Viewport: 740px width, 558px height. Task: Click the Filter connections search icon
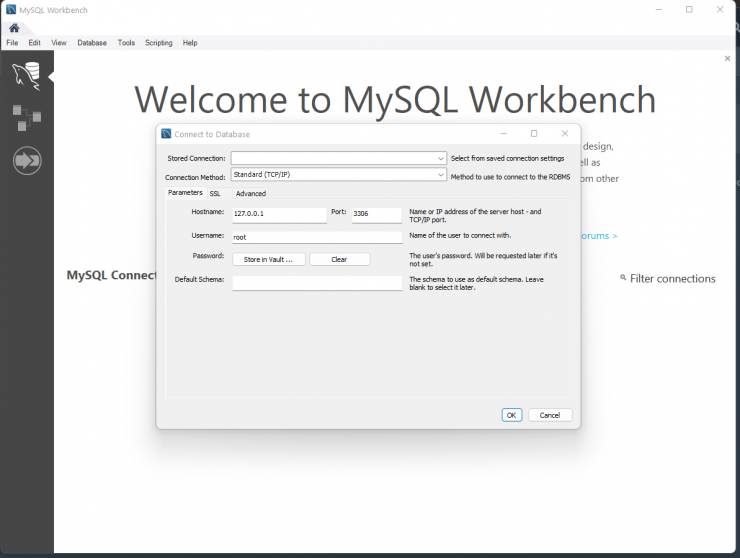click(x=623, y=278)
